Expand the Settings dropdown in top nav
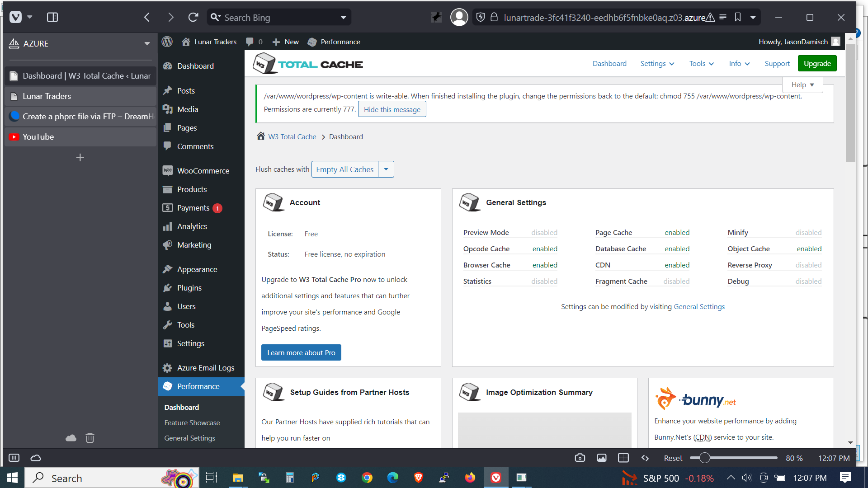Image resolution: width=868 pixels, height=488 pixels. pos(657,64)
